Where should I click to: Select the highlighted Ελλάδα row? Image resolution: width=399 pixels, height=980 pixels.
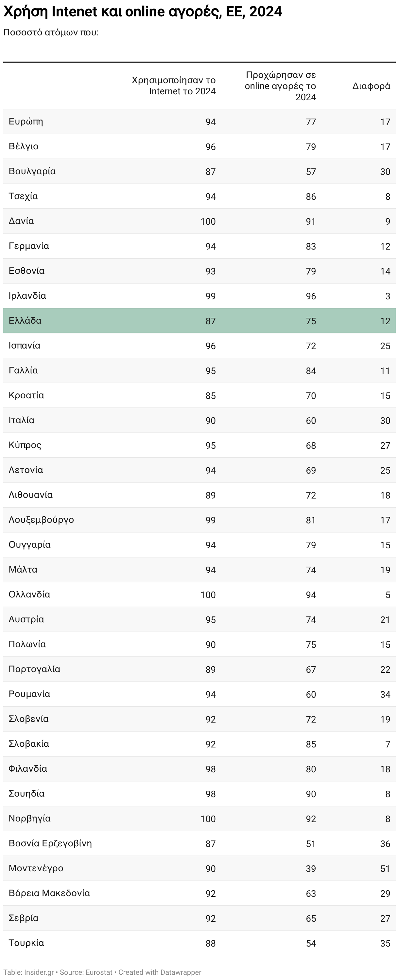(x=199, y=321)
